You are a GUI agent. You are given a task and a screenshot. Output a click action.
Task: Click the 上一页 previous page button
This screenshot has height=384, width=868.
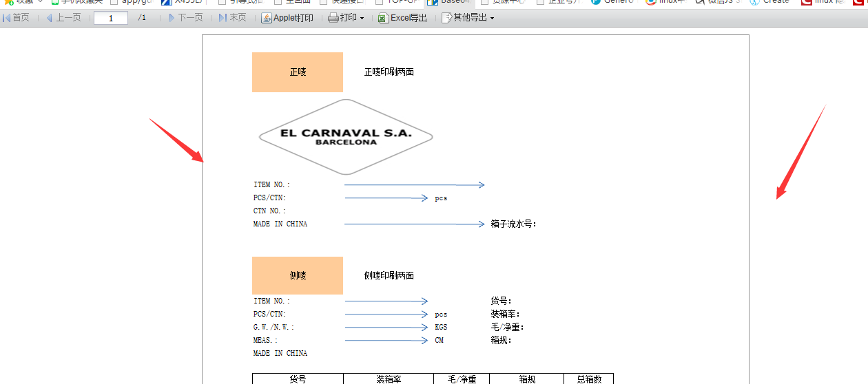(63, 17)
